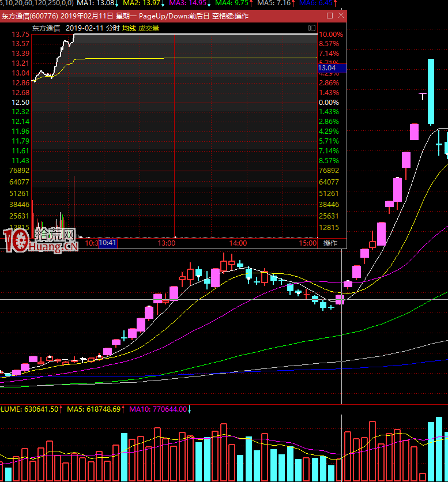This screenshot has height=482, width=448.
Task: Select the MA5: 7.16 indicator label
Action: 276,3
